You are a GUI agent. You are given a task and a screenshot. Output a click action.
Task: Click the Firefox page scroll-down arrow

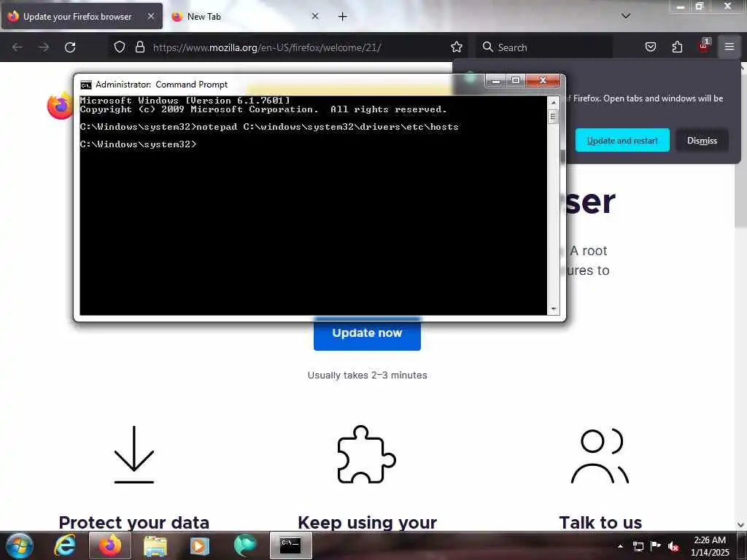(x=741, y=525)
